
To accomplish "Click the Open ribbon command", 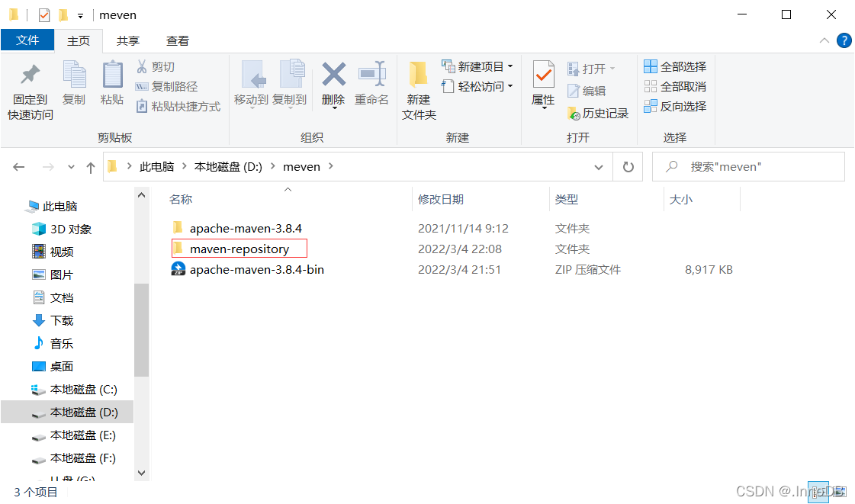I will click(591, 69).
